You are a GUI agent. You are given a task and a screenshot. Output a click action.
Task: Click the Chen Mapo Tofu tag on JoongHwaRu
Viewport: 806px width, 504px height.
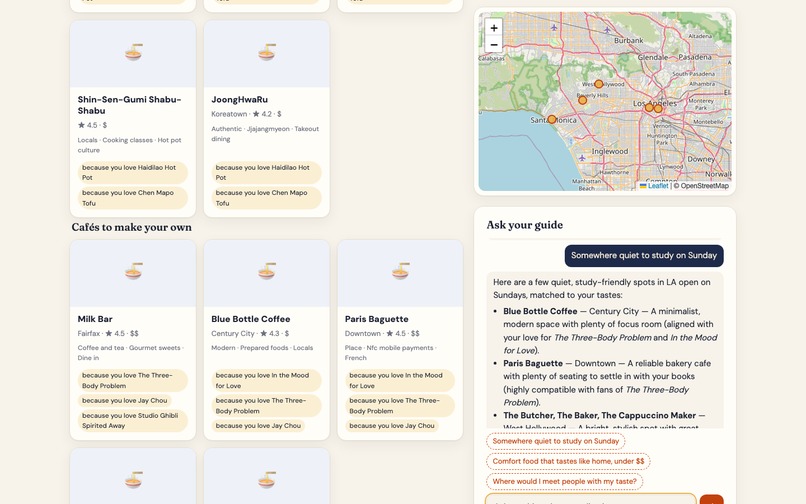point(266,198)
